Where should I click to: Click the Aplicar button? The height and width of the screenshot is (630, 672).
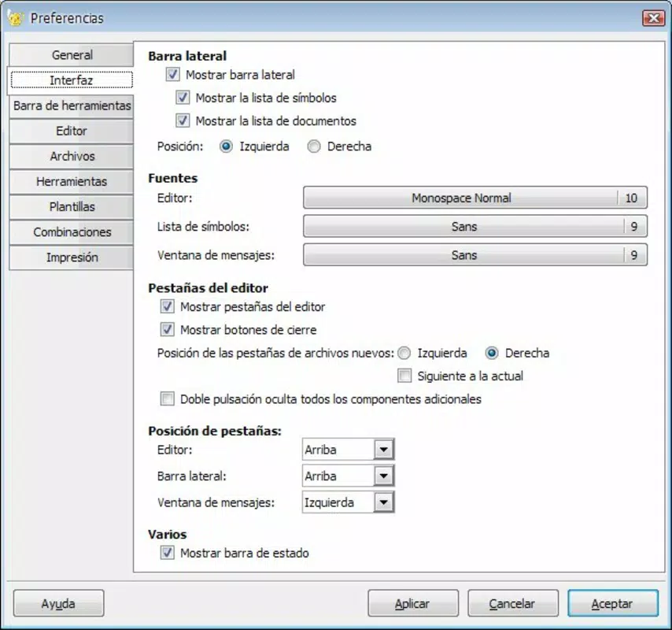pos(412,603)
